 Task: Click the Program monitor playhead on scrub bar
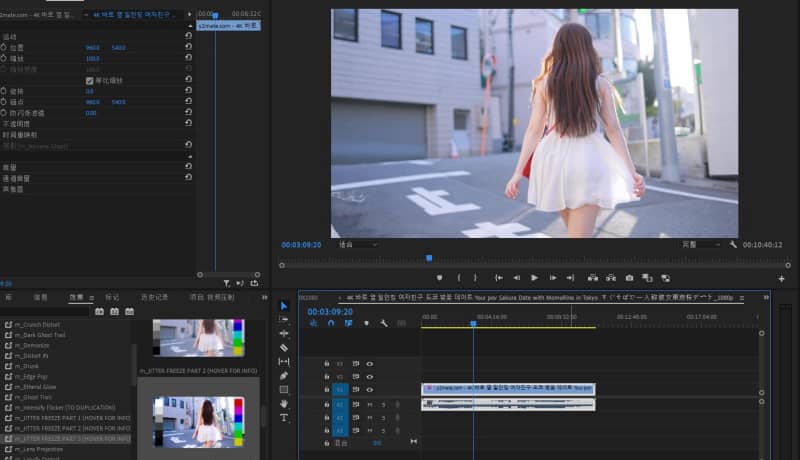click(429, 258)
